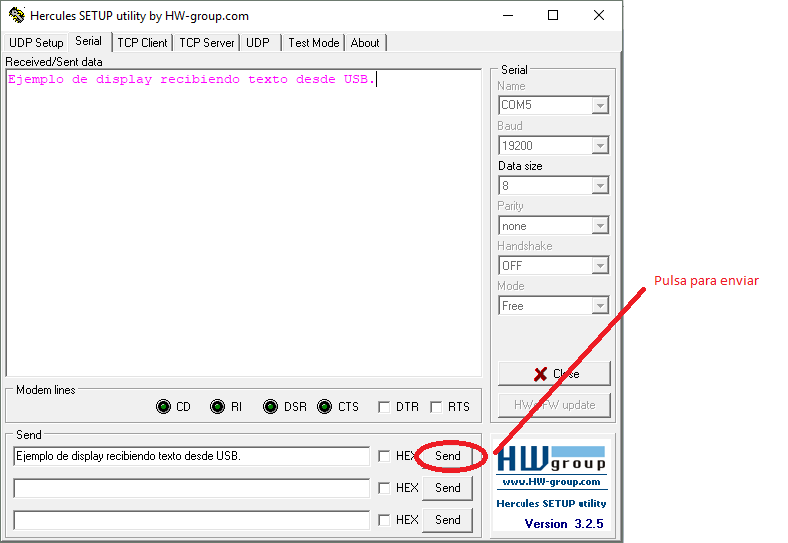Click the Version 3.2.5 text
Viewport: 788px width, 543px height.
[x=564, y=524]
